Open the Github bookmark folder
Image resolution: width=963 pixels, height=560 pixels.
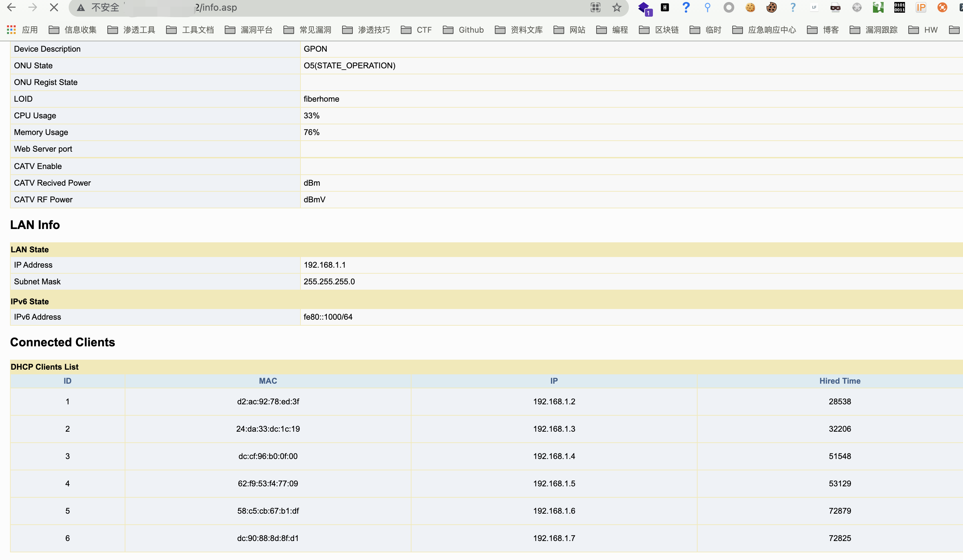tap(463, 30)
